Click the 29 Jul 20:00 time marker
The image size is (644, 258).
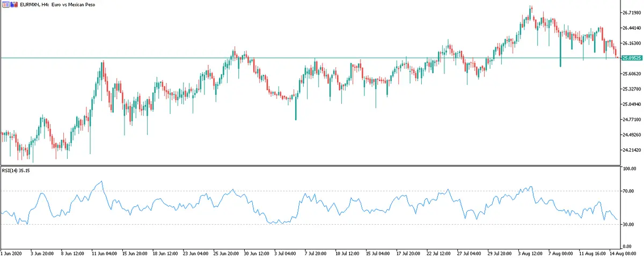tap(500, 253)
